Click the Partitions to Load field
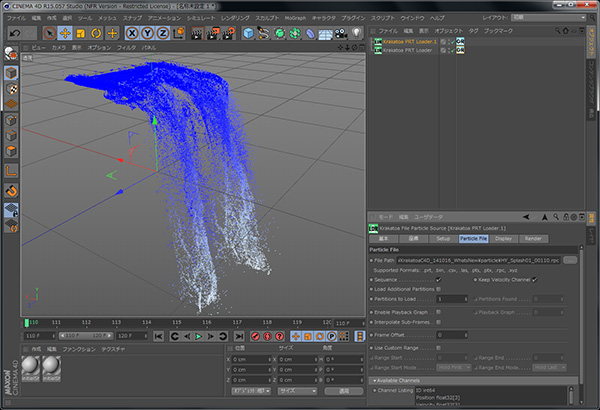This screenshot has width=600, height=410. pyautogui.click(x=452, y=299)
